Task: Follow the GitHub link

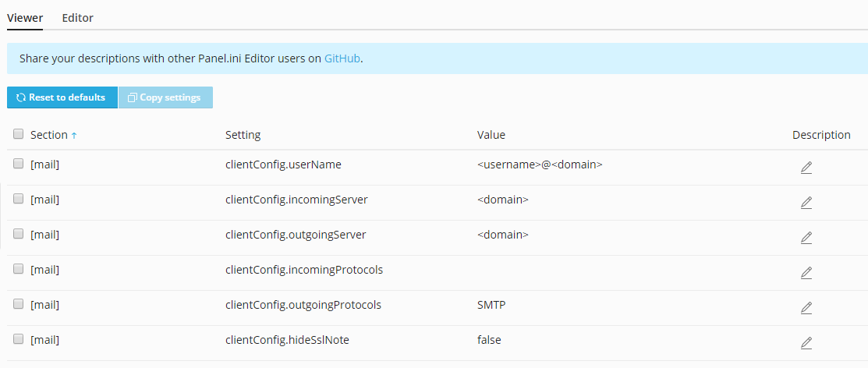Action: point(342,58)
